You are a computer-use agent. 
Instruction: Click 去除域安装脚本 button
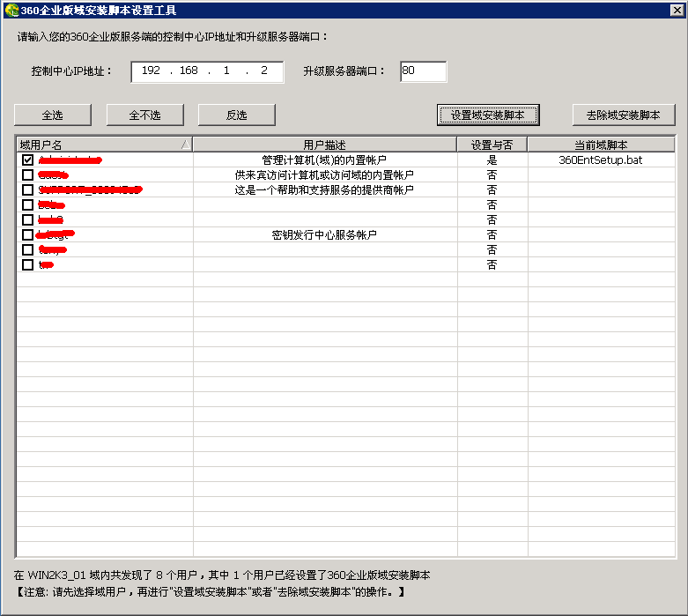pos(623,115)
